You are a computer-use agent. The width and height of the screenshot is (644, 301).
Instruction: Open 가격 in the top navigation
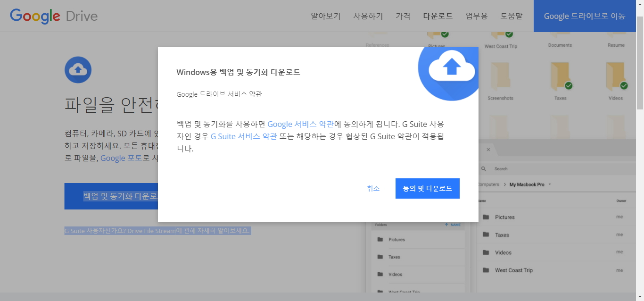coord(403,16)
